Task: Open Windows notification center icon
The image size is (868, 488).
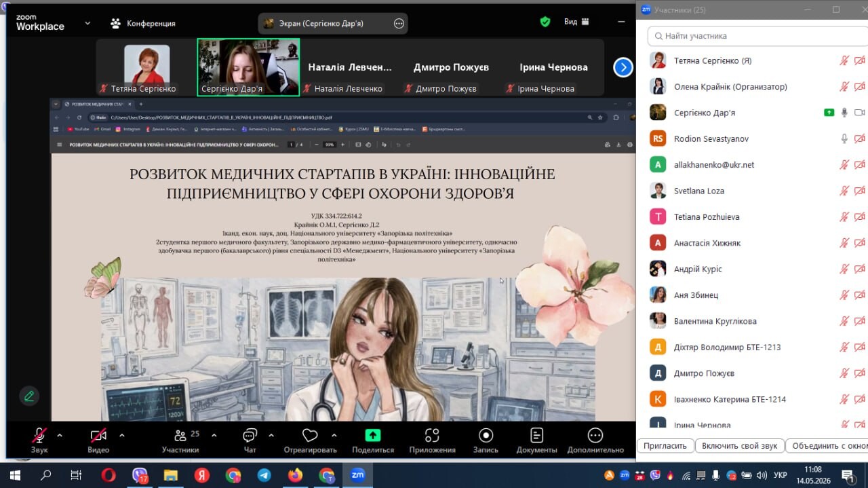Action: pos(848,475)
